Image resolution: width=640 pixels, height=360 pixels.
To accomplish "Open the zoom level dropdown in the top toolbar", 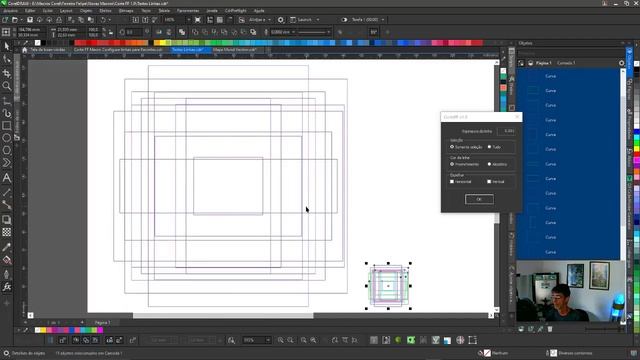I will (188, 20).
